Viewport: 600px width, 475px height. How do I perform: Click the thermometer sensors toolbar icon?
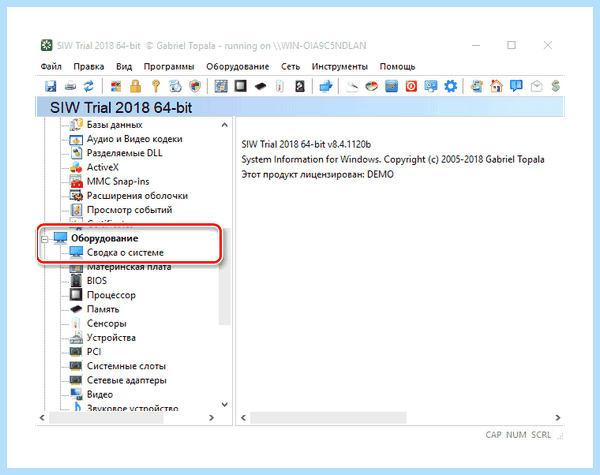point(280,86)
